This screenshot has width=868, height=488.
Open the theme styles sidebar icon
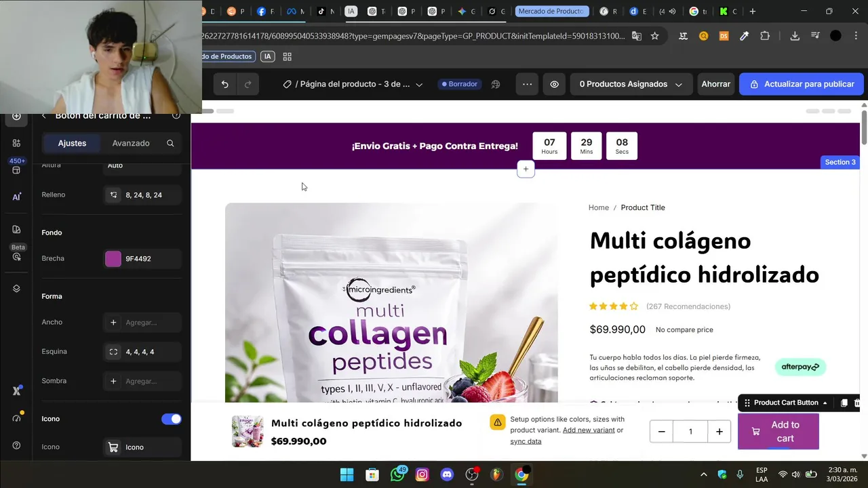16,229
